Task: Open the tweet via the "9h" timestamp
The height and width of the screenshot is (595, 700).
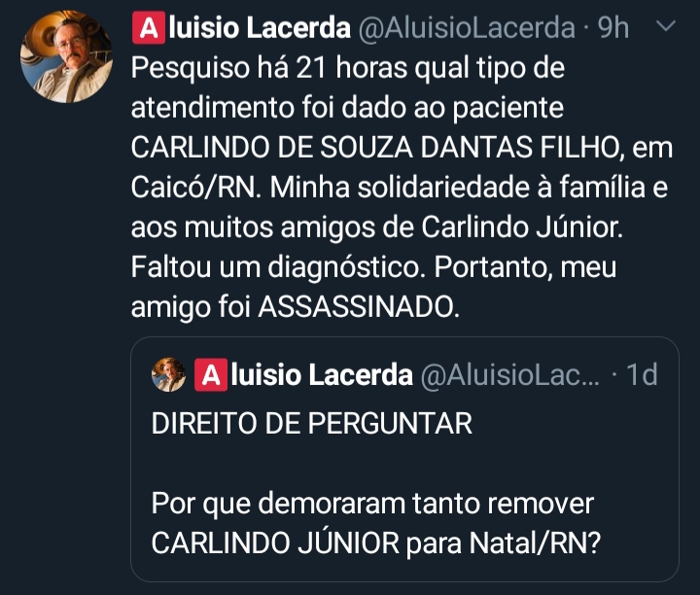Action: [612, 28]
